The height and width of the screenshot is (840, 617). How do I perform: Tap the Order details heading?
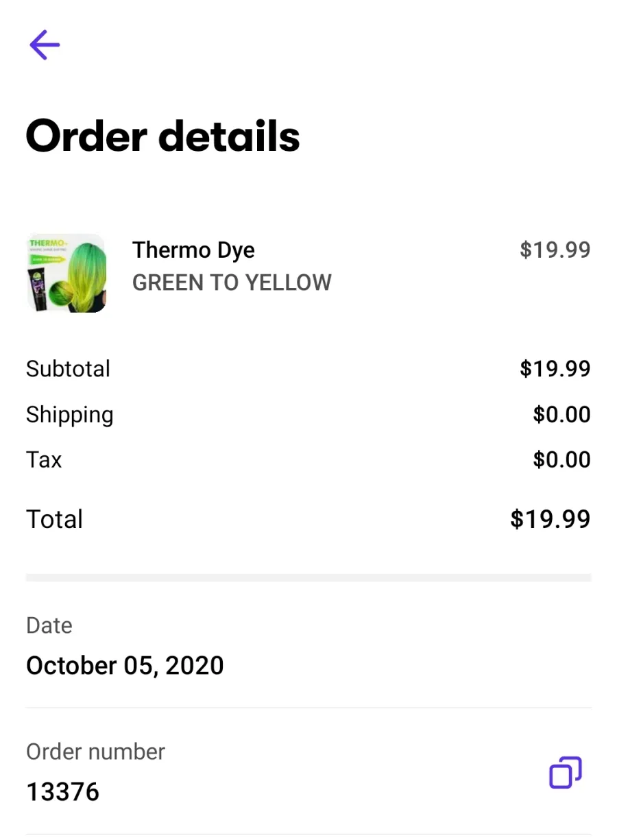pos(163,135)
